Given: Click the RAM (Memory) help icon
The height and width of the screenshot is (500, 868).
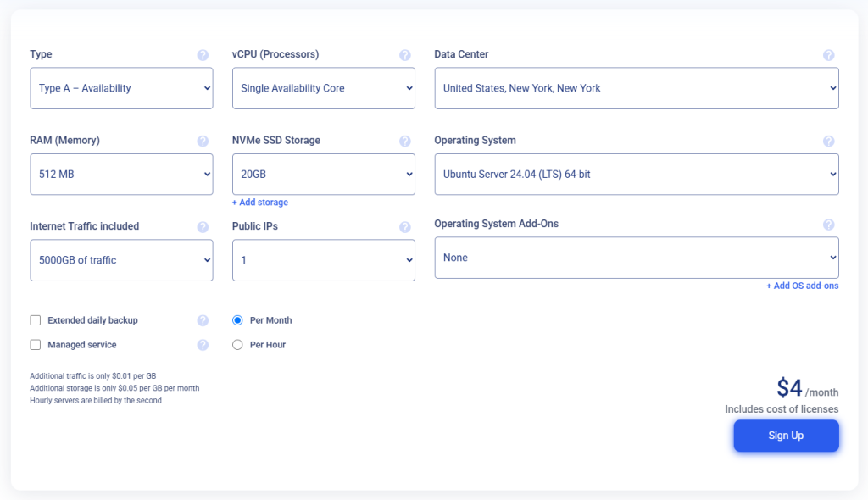Looking at the screenshot, I should (203, 142).
